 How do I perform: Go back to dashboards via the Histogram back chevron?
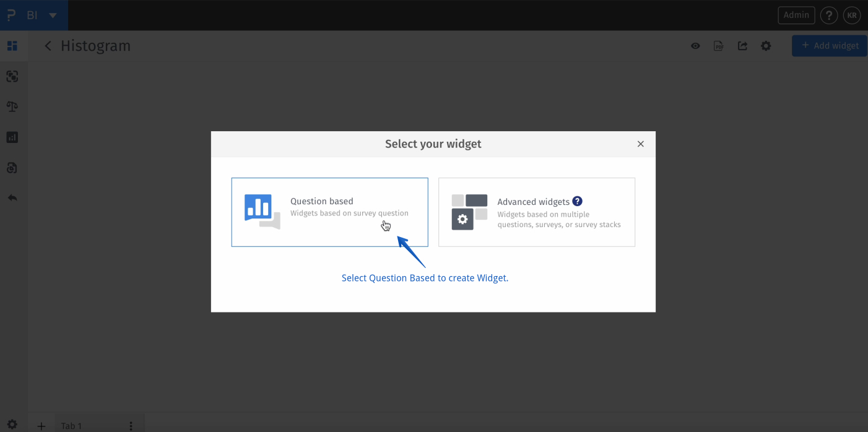coord(48,45)
